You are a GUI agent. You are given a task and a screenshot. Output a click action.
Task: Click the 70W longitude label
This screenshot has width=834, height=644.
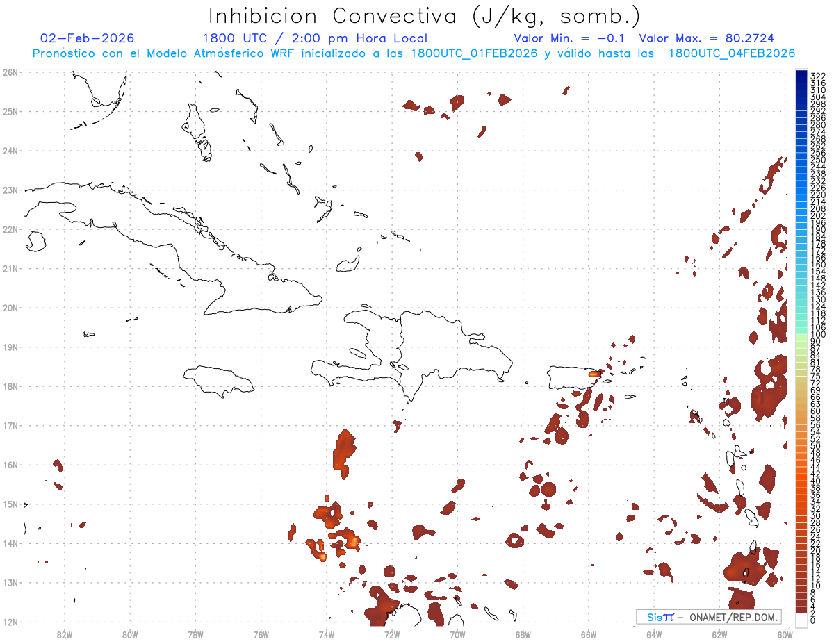click(457, 634)
